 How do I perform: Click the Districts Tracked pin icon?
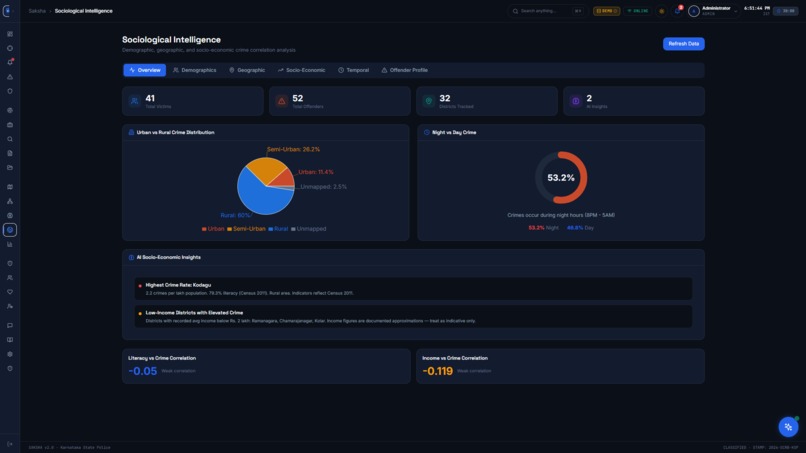point(429,101)
